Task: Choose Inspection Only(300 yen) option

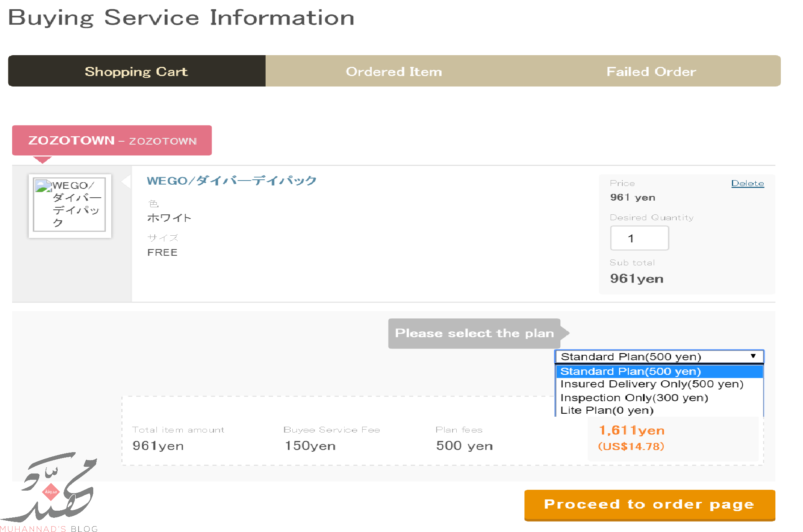Action: pyautogui.click(x=634, y=397)
